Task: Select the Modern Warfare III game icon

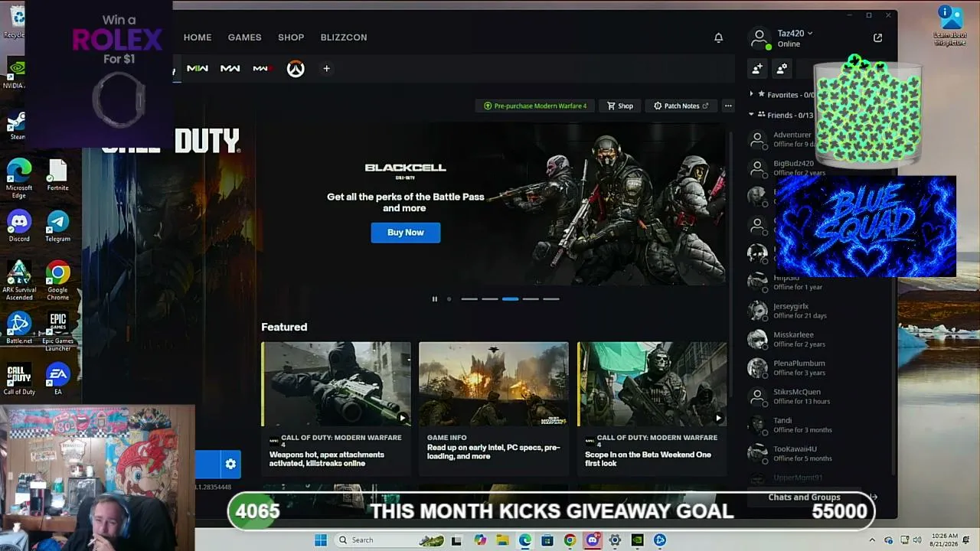Action: (x=262, y=69)
